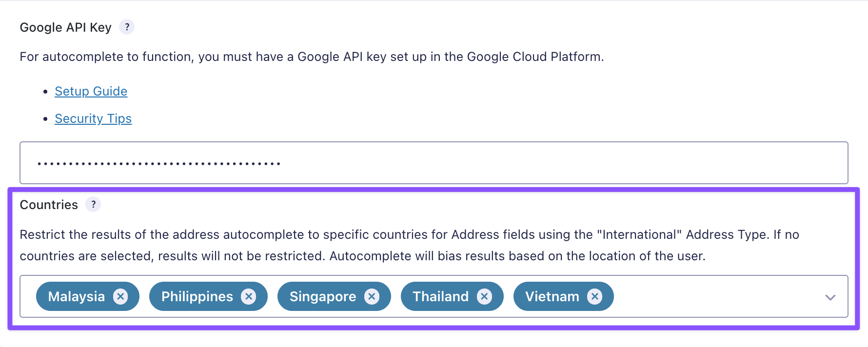This screenshot has width=868, height=347.
Task: Click the "Google API Key" heading label
Action: tap(65, 27)
